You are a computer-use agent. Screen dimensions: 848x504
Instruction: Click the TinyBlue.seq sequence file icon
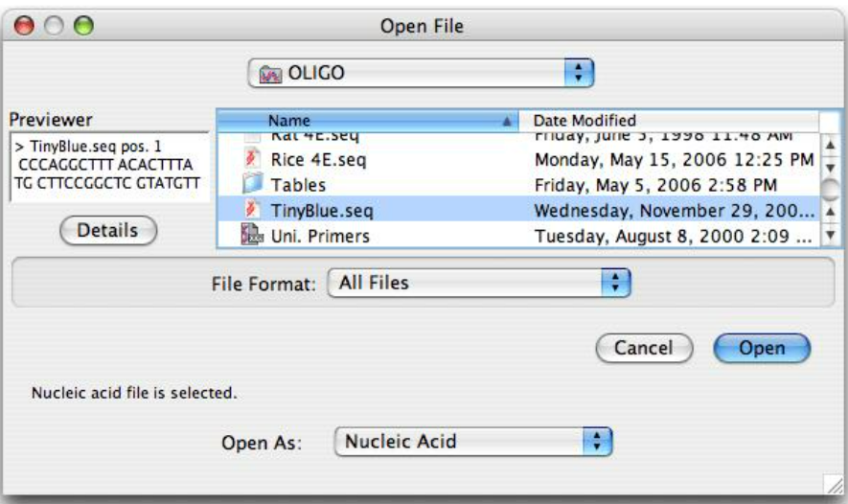tap(251, 210)
